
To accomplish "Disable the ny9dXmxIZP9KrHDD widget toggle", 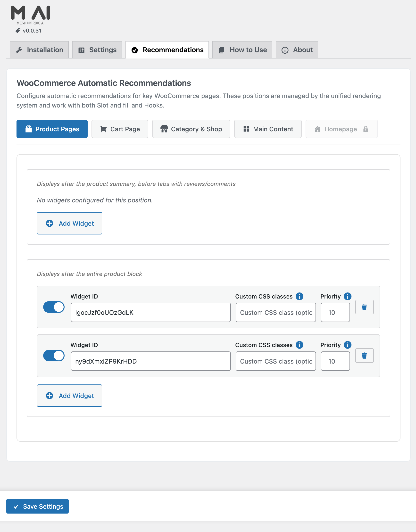I will click(x=54, y=355).
